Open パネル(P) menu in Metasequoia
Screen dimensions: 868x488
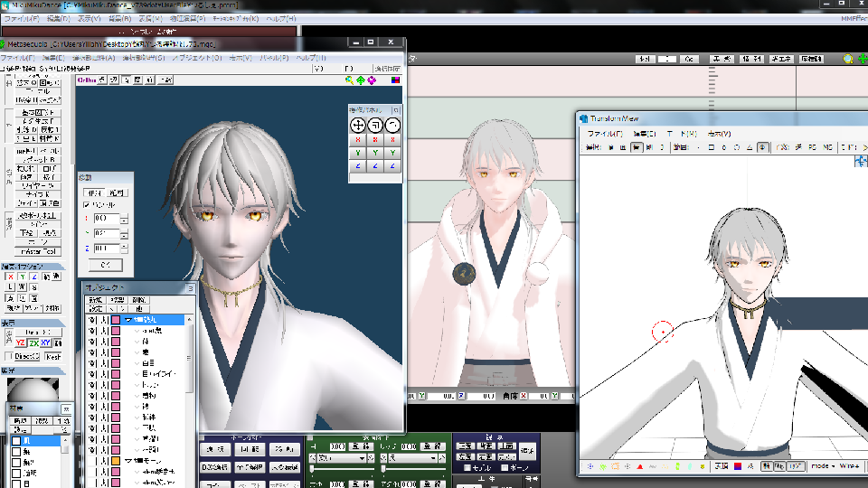point(274,58)
